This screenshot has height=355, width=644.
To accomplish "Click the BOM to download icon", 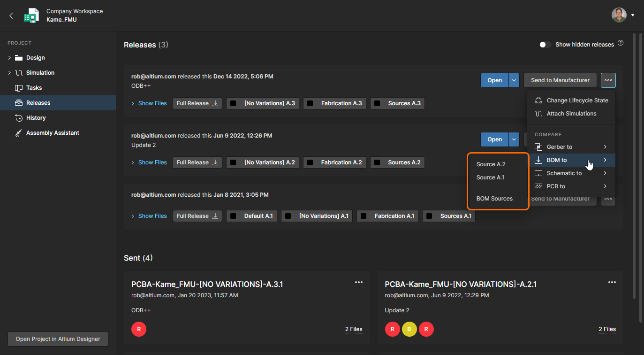I will 538,160.
